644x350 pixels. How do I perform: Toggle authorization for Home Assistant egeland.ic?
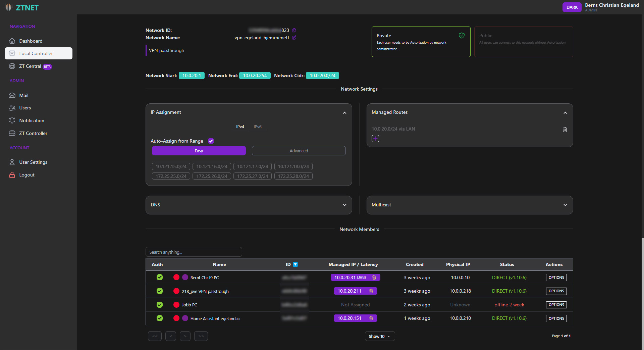(160, 318)
